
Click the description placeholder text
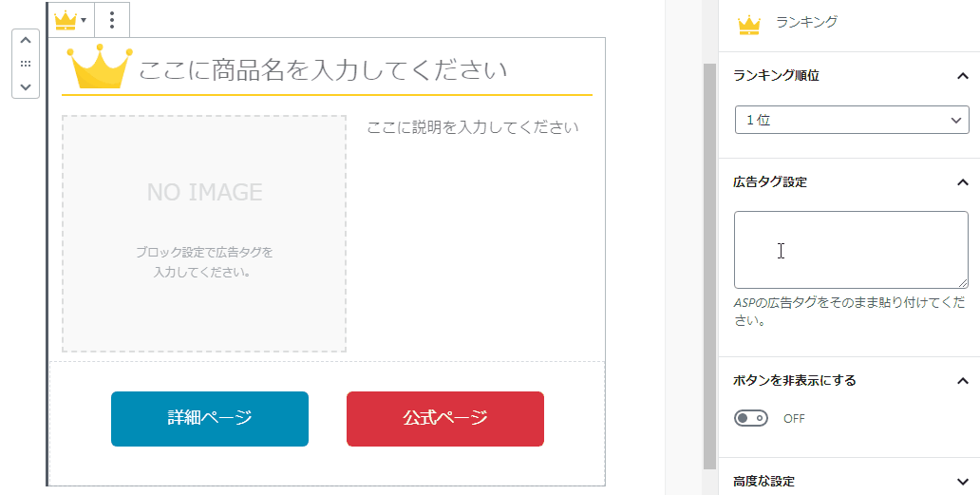coord(473,127)
